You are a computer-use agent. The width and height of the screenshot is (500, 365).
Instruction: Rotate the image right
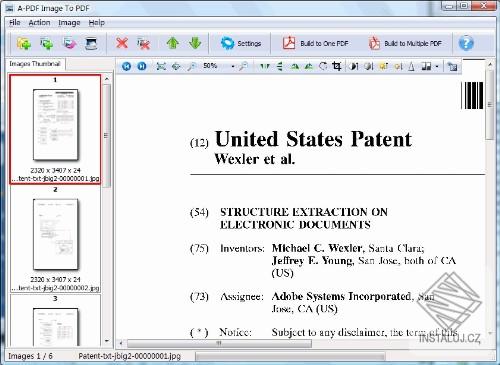click(309, 66)
